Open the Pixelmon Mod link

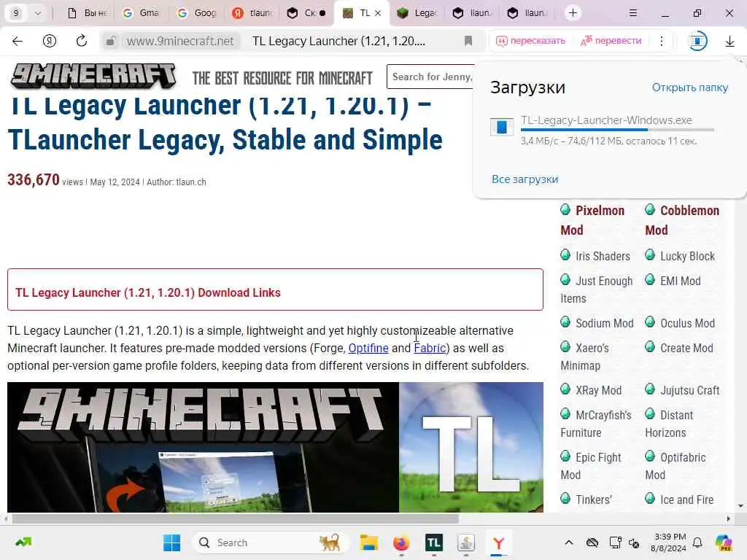point(592,220)
